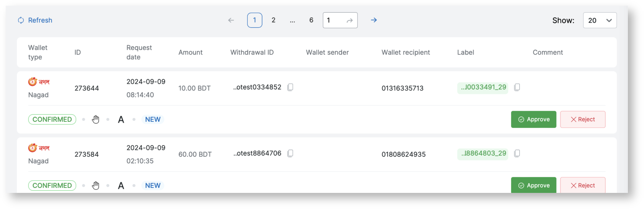Reject the 60.00 BDT withdrawal
The height and width of the screenshot is (209, 644).
582,185
